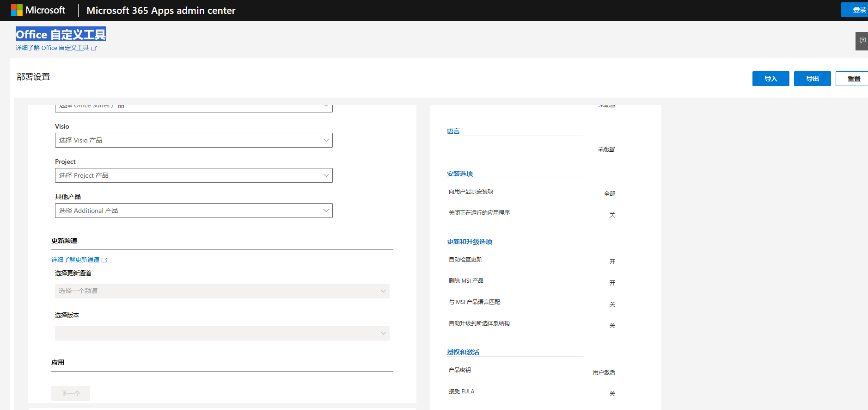Image resolution: width=868 pixels, height=410 pixels.
Task: Click 部署设置 heading
Action: click(33, 77)
